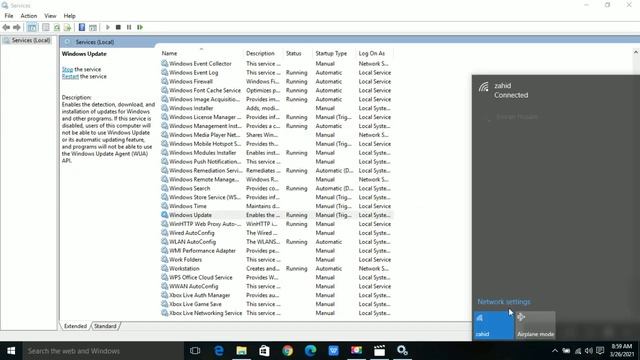Open the Action Center notification icon
640x360 pixels.
[x=600, y=351]
